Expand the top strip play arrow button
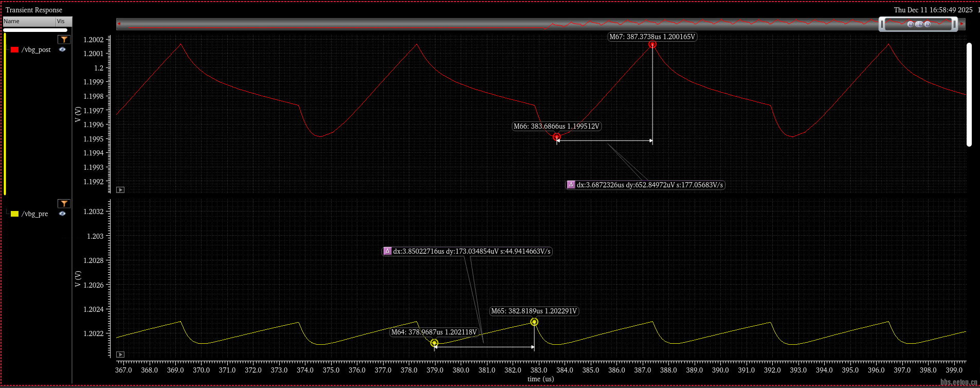This screenshot has width=980, height=388. [x=120, y=190]
